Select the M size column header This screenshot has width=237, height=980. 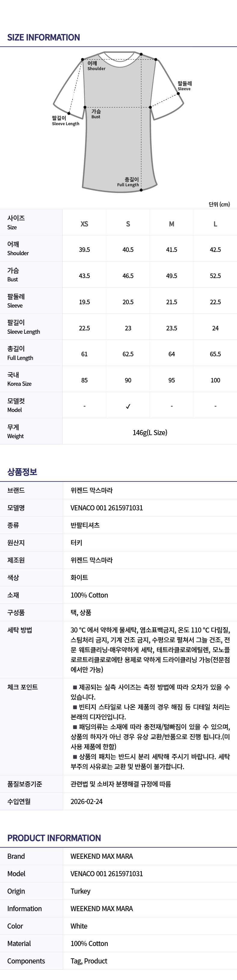coord(171,224)
